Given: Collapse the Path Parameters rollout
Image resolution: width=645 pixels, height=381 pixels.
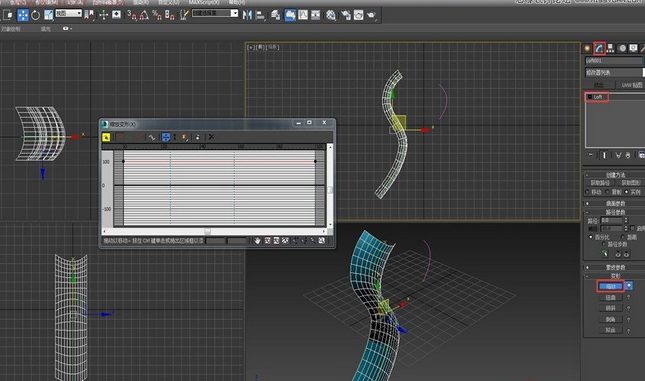Looking at the screenshot, I should tap(614, 212).
